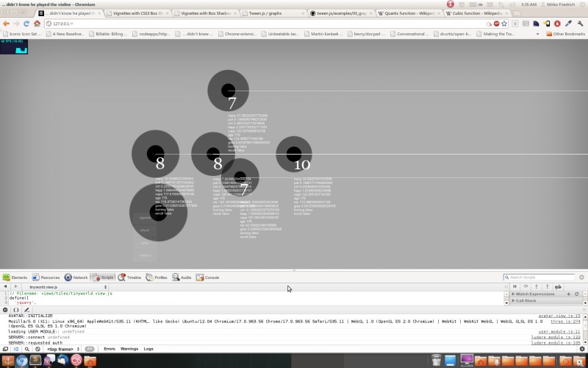Open the Profiles panel
588x368 pixels.
[157, 277]
